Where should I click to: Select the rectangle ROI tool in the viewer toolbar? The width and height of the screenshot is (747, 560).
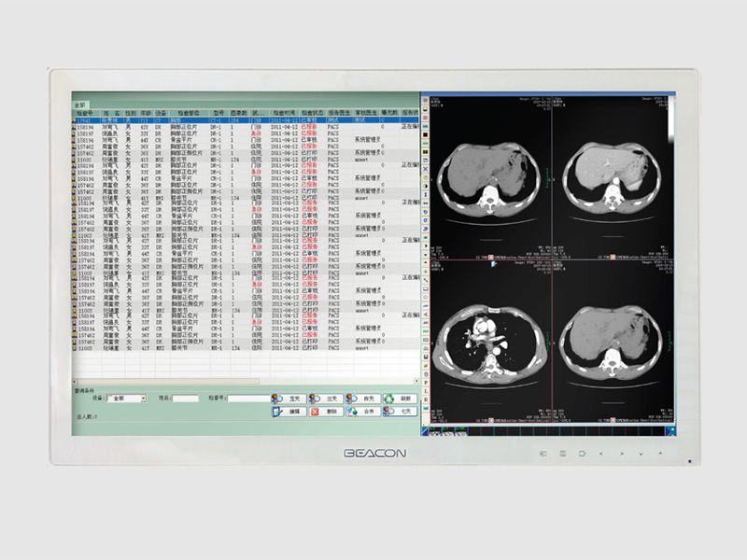(426, 288)
